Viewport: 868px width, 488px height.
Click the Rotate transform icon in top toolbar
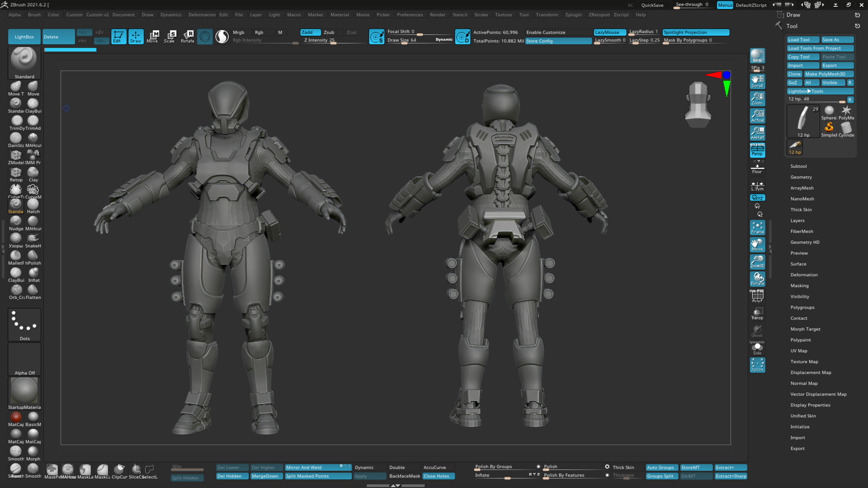188,36
